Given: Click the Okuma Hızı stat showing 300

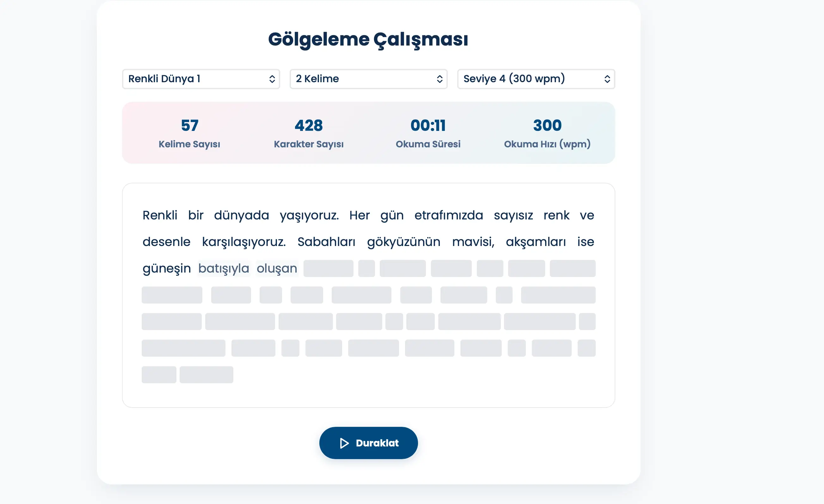Looking at the screenshot, I should pyautogui.click(x=547, y=133).
